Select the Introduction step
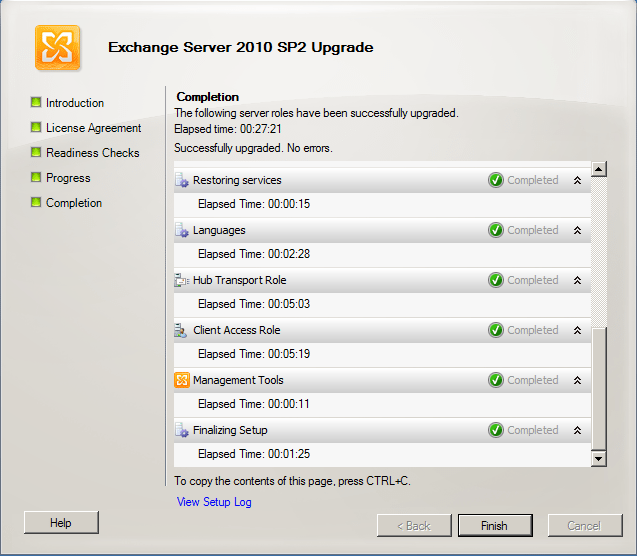Image resolution: width=637 pixels, height=556 pixels. click(75, 103)
